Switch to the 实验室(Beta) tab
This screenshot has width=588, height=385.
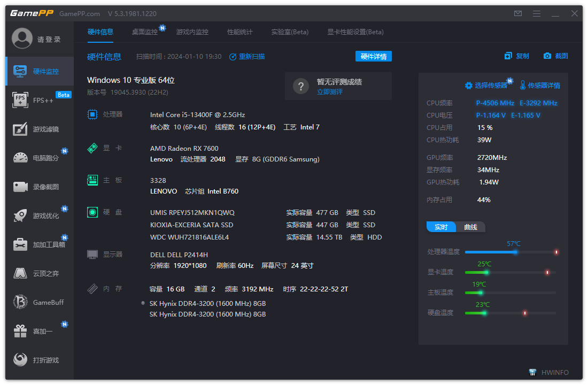tap(290, 32)
